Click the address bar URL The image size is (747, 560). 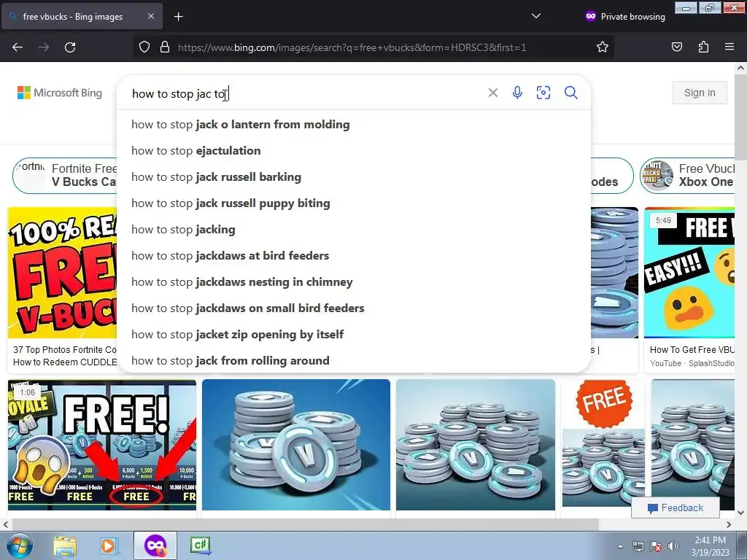point(352,47)
